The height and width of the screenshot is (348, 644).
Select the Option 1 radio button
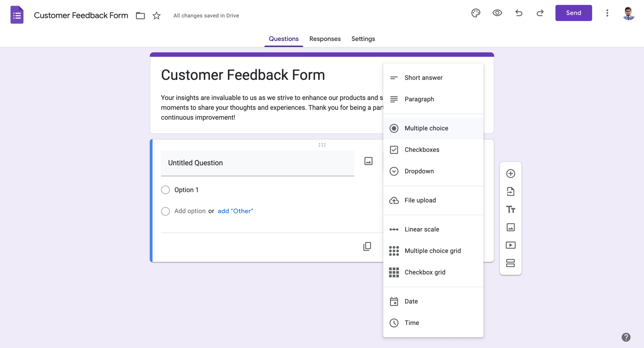pos(165,190)
